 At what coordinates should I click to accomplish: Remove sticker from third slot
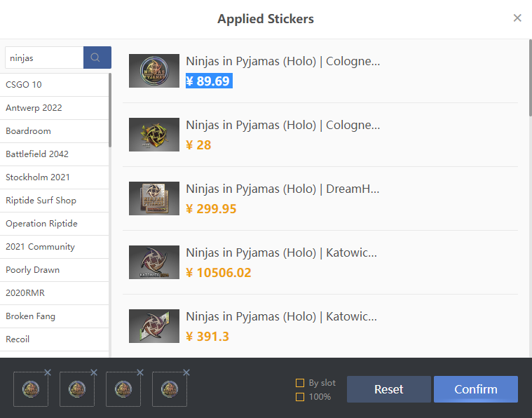(140, 372)
